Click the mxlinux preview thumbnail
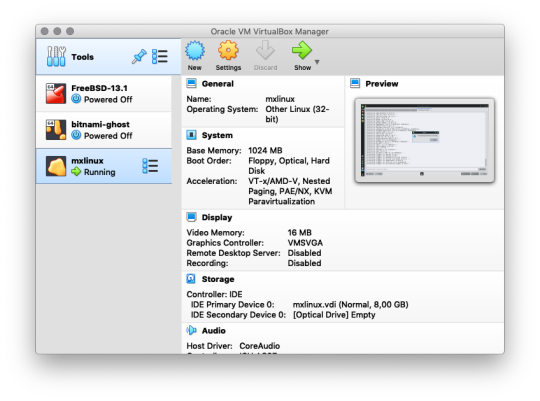The width and height of the screenshot is (540, 401). [425, 140]
